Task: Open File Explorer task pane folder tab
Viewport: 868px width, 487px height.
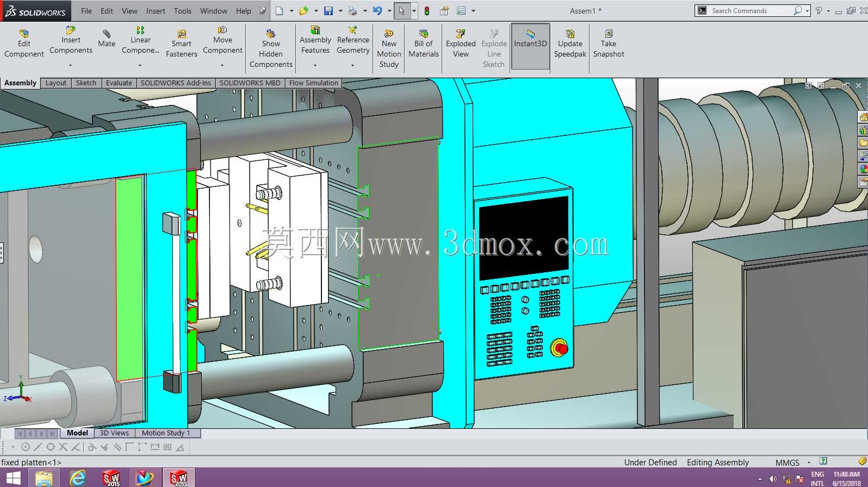Action: coord(863,143)
